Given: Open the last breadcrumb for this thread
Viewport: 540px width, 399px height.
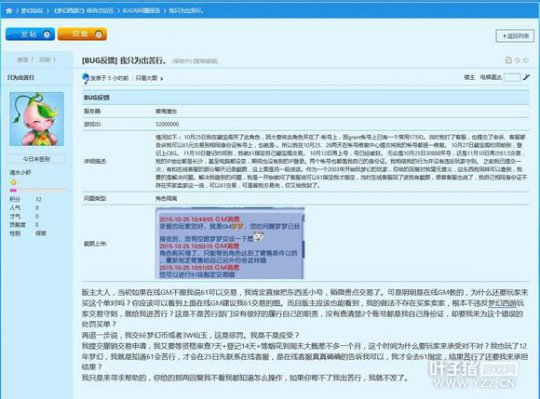Looking at the screenshot, I should point(186,11).
